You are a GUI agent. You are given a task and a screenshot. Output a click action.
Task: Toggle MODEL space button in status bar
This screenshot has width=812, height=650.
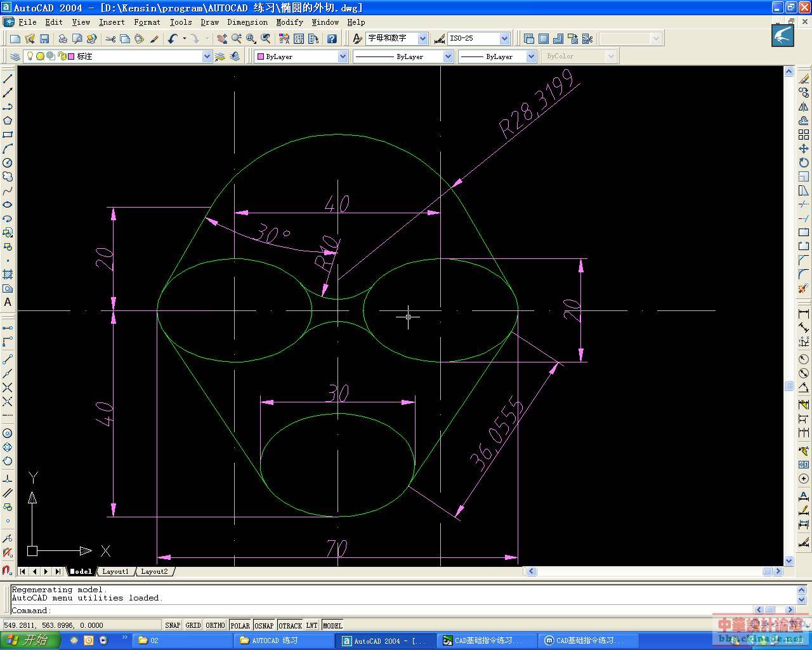pyautogui.click(x=332, y=625)
